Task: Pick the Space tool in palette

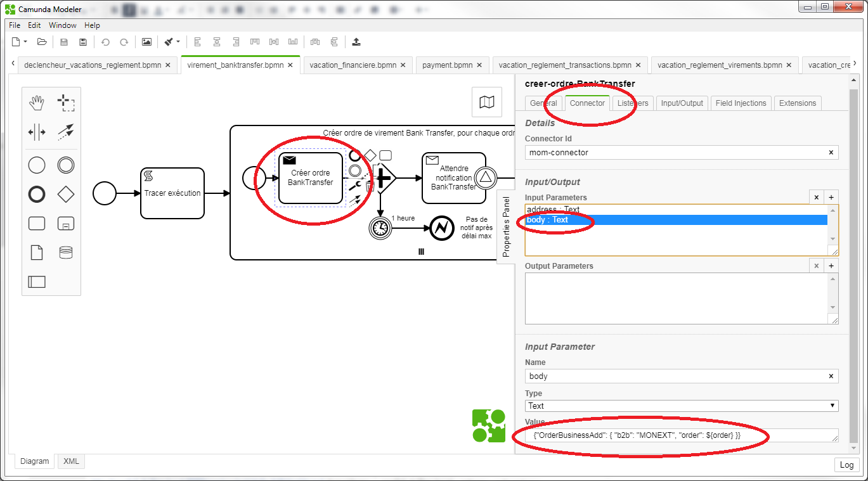Action: 37,132
